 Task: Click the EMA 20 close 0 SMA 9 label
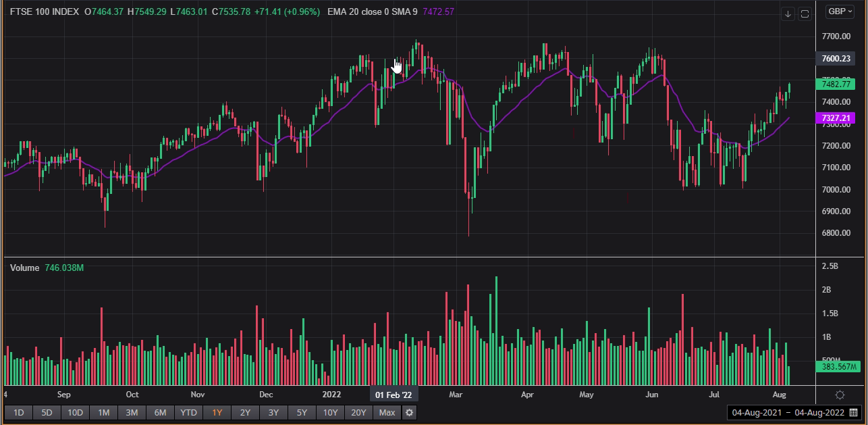pyautogui.click(x=373, y=11)
